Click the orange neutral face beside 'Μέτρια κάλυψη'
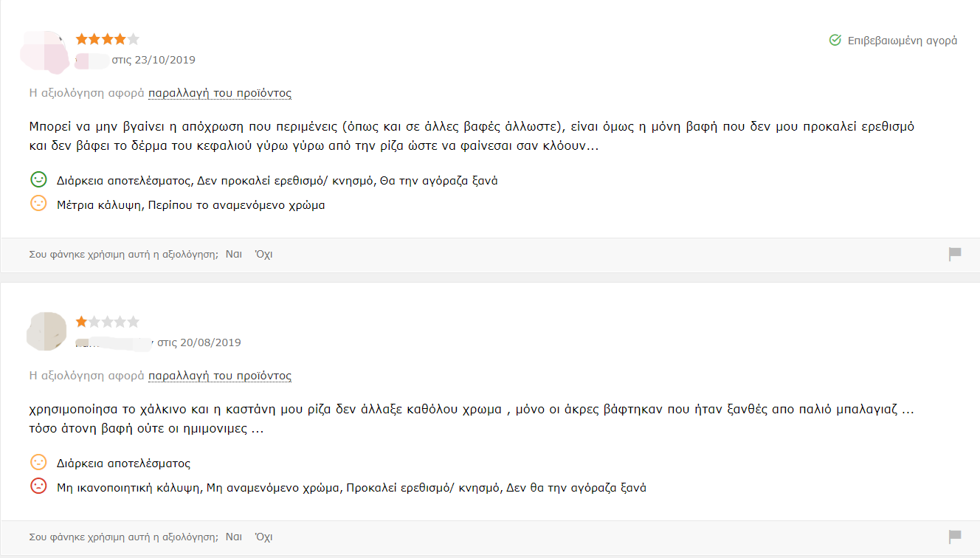Screen dimensions: 980x558 coord(38,204)
